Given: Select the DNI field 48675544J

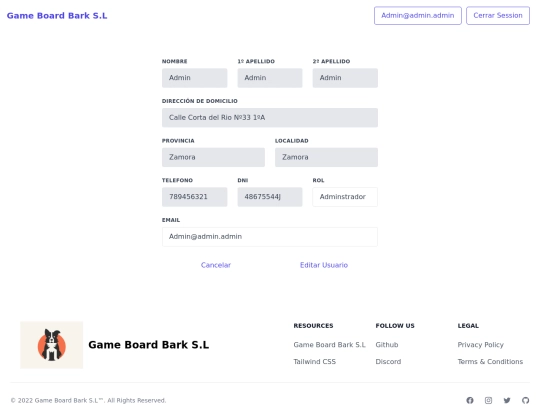Looking at the screenshot, I should (270, 197).
